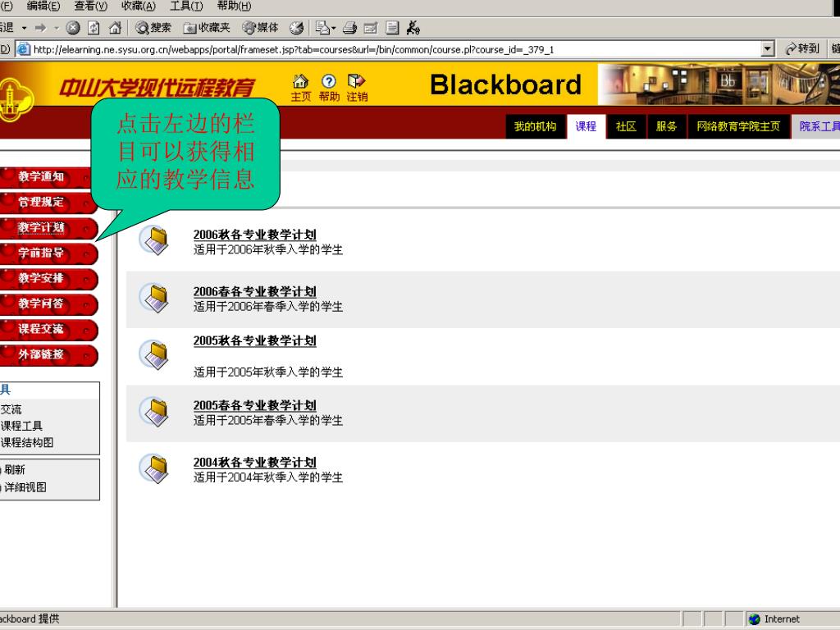Click folder icon for 2006春各专业教学计划
This screenshot has height=630, width=840.
[155, 298]
